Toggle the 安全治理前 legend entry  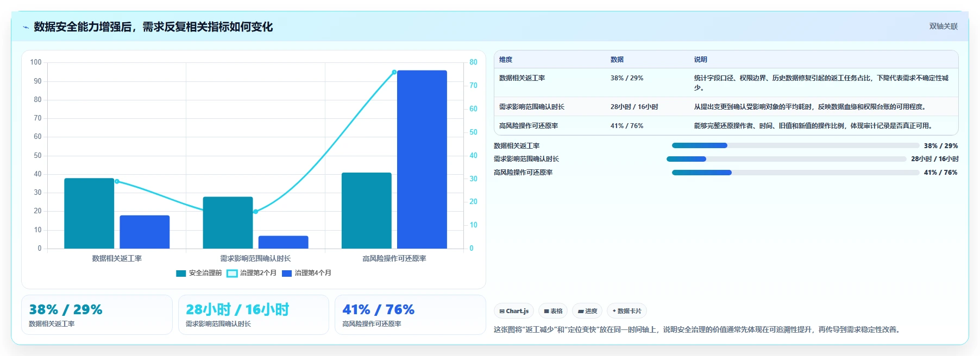[x=199, y=273]
